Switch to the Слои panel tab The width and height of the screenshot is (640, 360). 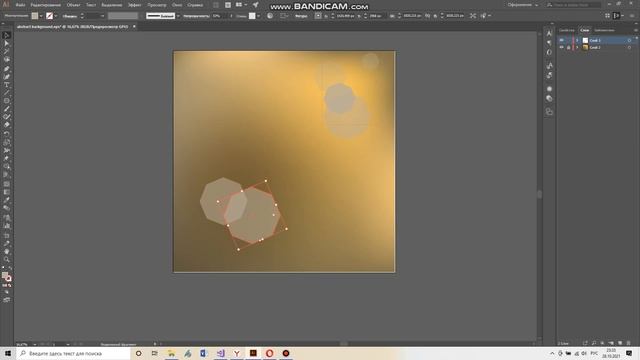pyautogui.click(x=584, y=30)
